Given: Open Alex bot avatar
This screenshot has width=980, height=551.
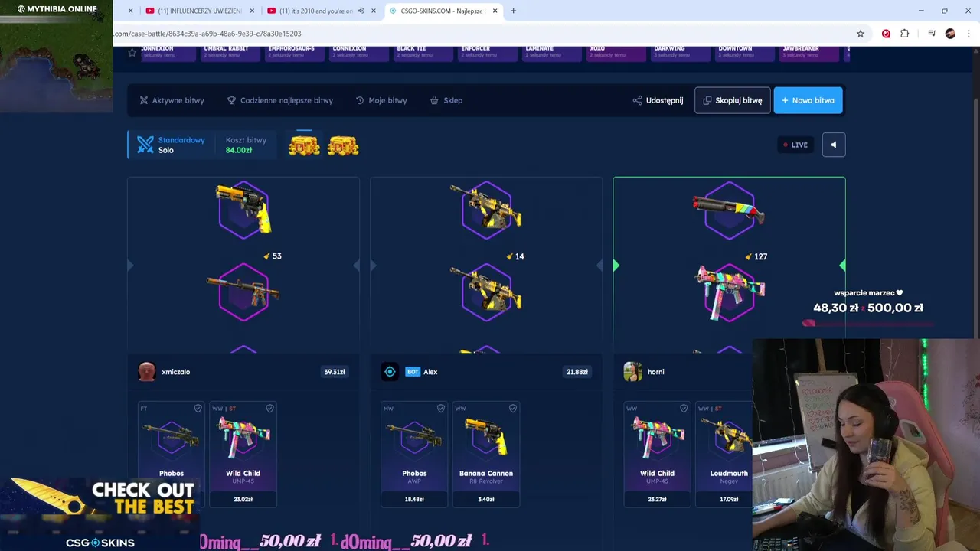Looking at the screenshot, I should click(x=390, y=372).
